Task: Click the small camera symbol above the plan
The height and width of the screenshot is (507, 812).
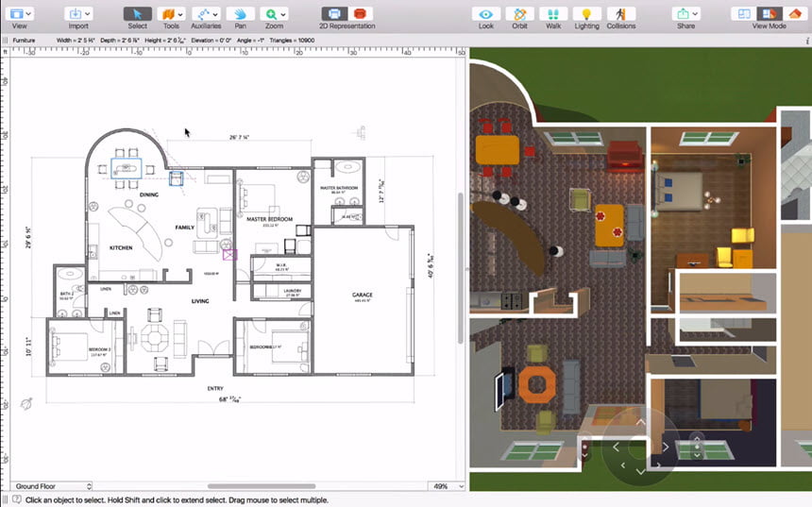Action: 361,132
